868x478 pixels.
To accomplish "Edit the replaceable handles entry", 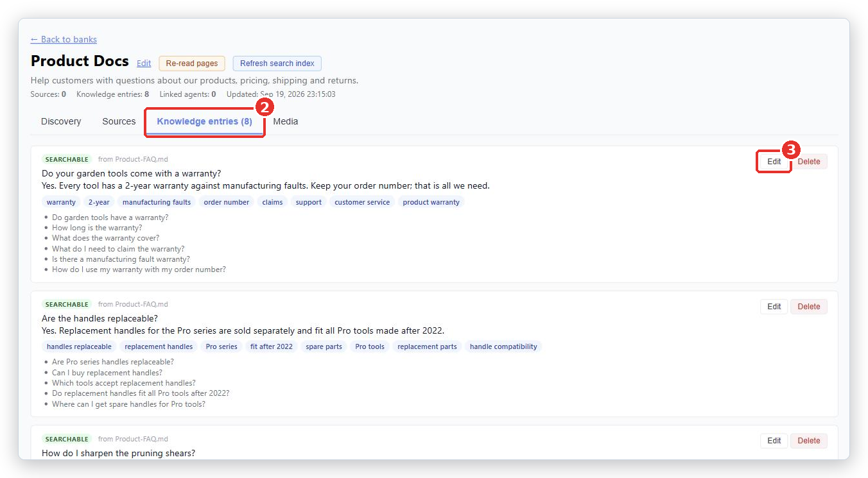I will (774, 307).
